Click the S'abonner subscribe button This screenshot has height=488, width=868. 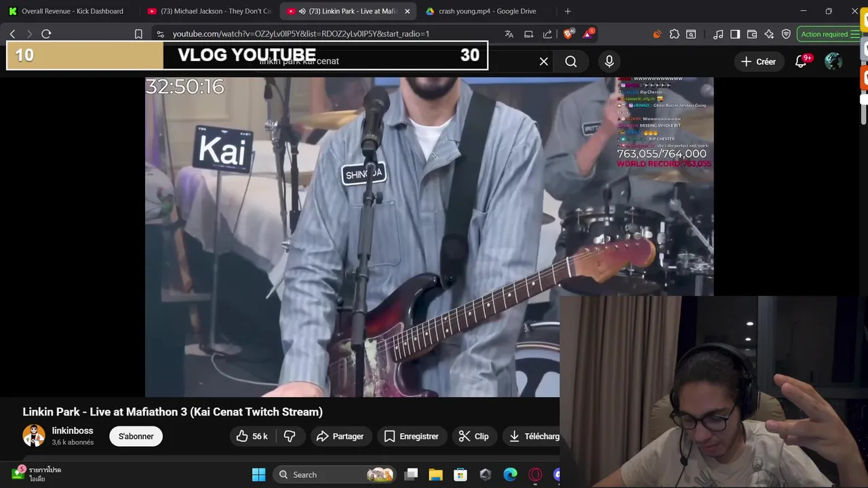(x=136, y=436)
